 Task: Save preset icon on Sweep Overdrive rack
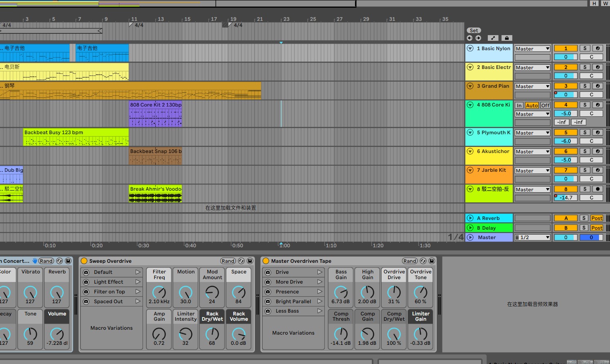coord(250,261)
